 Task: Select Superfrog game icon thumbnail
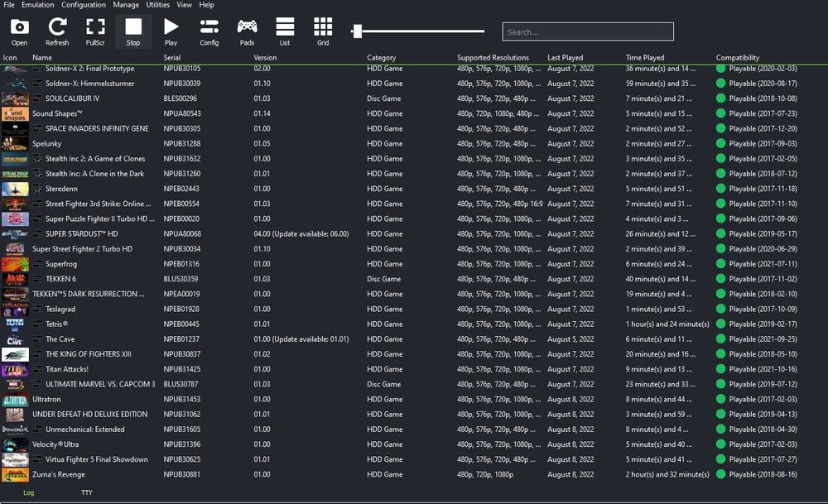[x=15, y=264]
